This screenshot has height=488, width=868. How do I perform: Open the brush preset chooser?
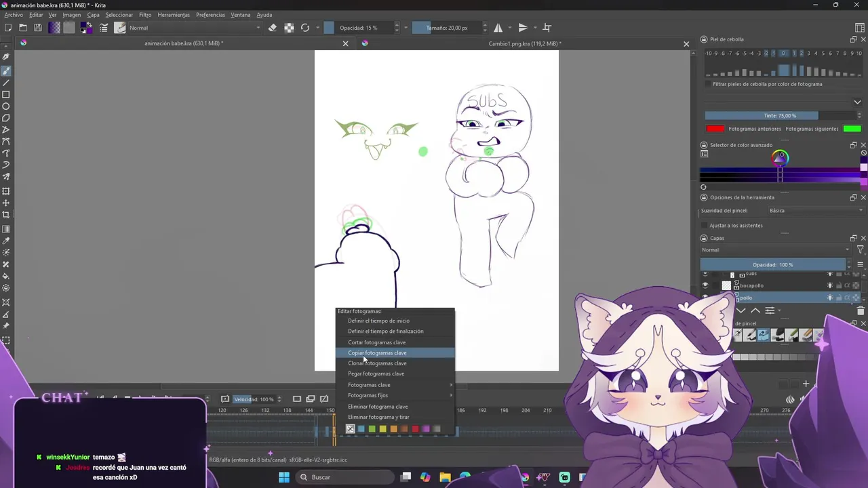(x=120, y=28)
